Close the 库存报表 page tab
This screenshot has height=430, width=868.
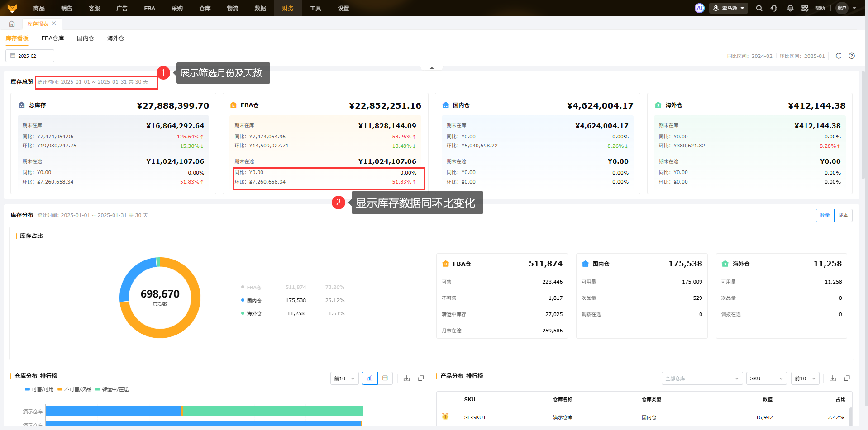[54, 24]
